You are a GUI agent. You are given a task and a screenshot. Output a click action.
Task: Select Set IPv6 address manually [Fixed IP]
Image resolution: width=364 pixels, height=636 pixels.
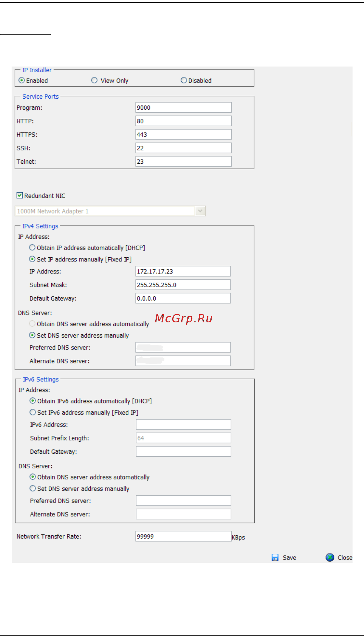pos(33,412)
